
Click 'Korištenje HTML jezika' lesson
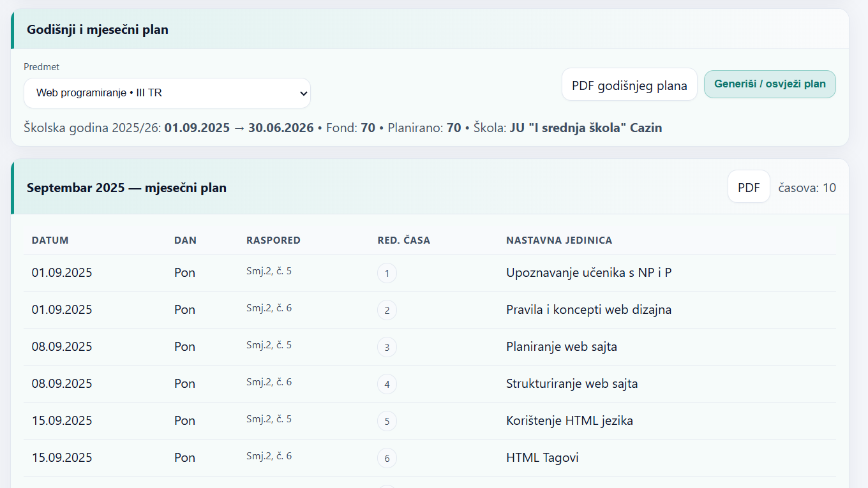coord(569,421)
